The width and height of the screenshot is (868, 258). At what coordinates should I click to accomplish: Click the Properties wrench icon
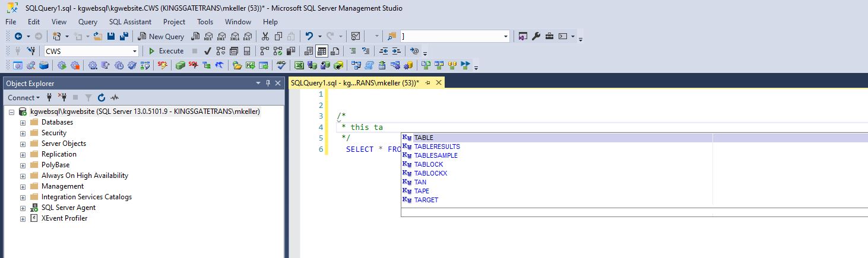tap(536, 36)
